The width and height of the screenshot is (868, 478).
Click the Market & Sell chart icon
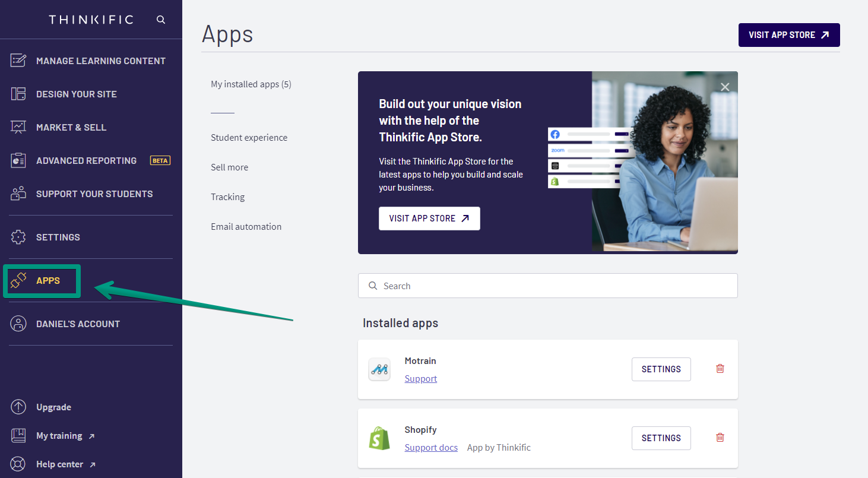pos(18,127)
